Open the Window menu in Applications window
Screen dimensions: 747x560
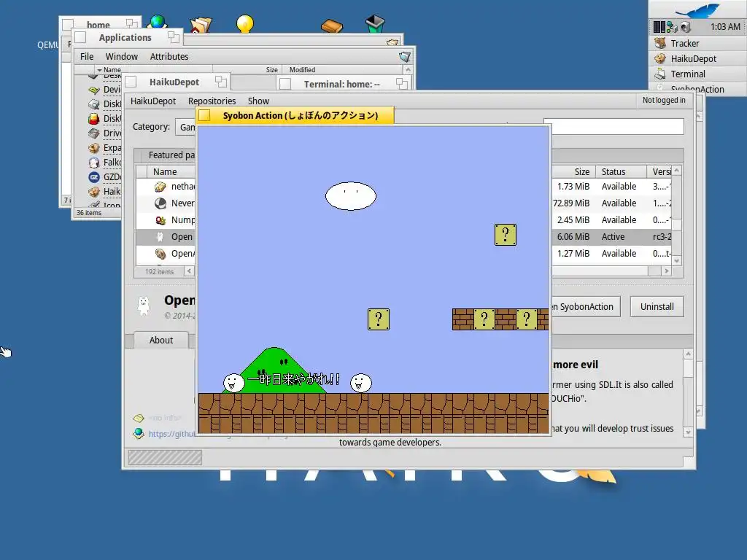(122, 57)
